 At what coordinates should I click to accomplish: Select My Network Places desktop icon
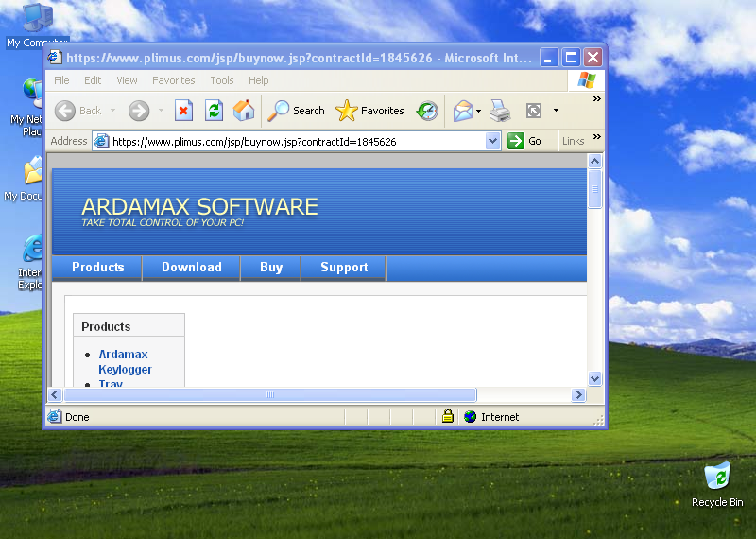pos(27,108)
